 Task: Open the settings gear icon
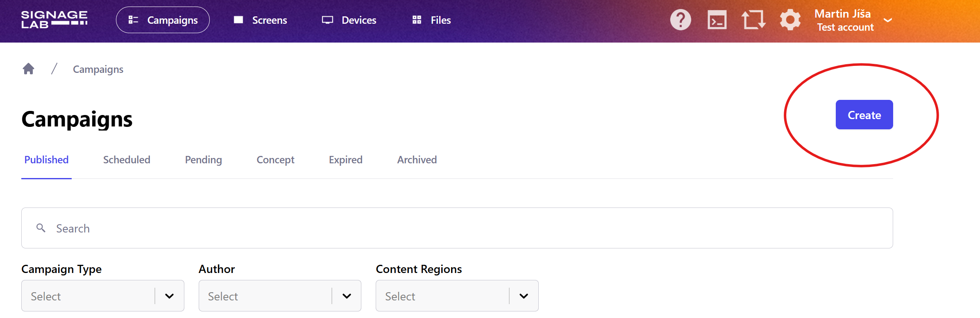[790, 20]
